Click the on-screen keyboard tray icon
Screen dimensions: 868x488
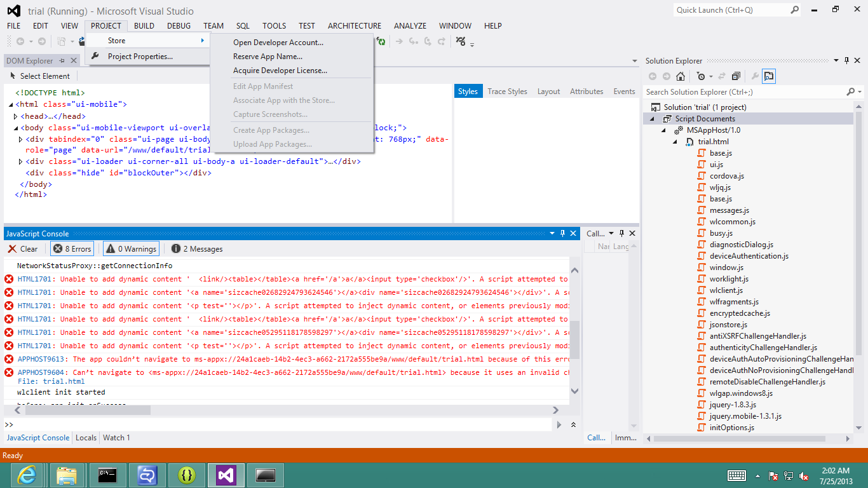click(x=736, y=475)
